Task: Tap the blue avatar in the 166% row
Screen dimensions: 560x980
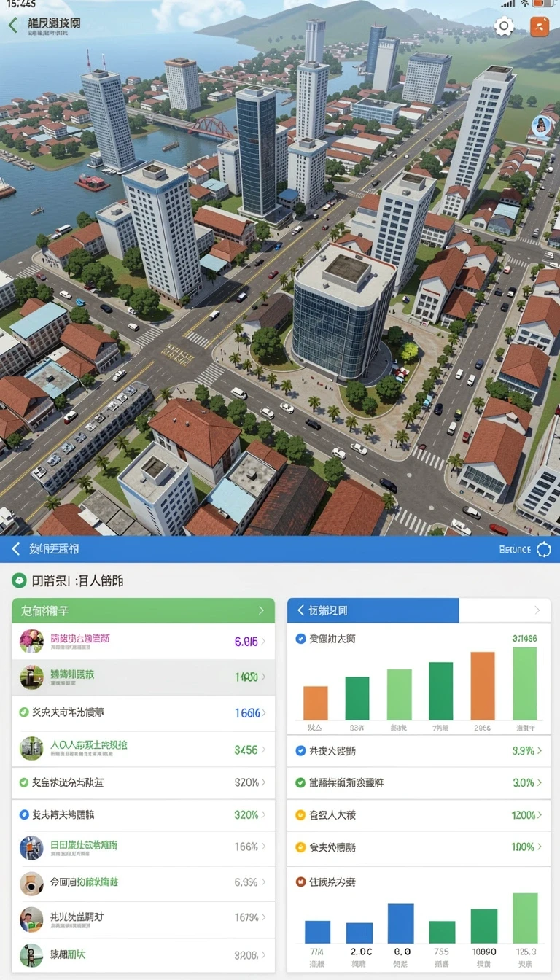Action: click(x=31, y=847)
